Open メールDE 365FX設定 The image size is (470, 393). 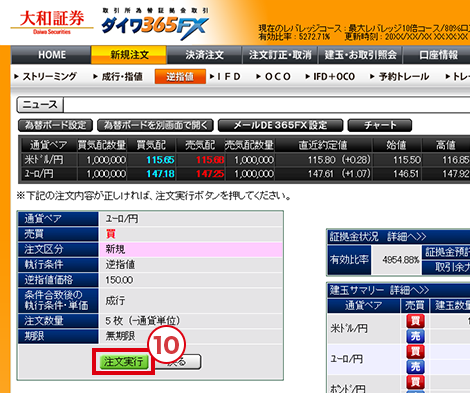coord(280,125)
